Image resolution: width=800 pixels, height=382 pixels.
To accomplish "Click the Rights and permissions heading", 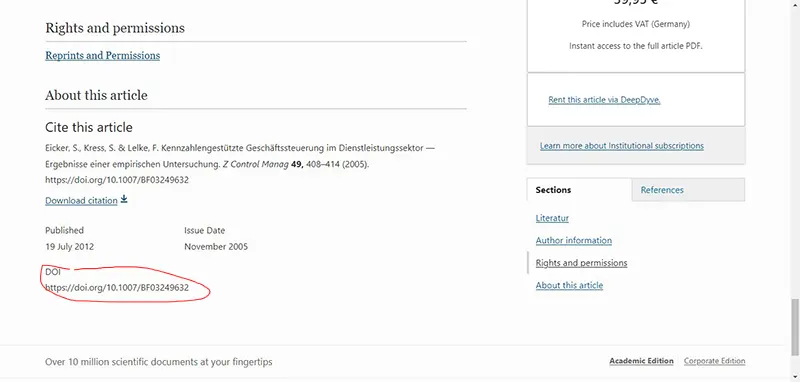I will click(115, 28).
